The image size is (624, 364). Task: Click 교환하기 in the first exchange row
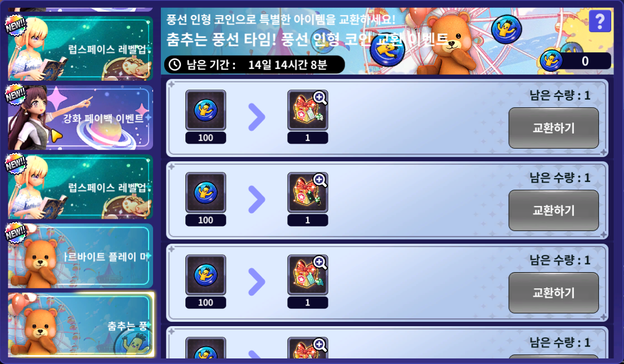click(553, 128)
